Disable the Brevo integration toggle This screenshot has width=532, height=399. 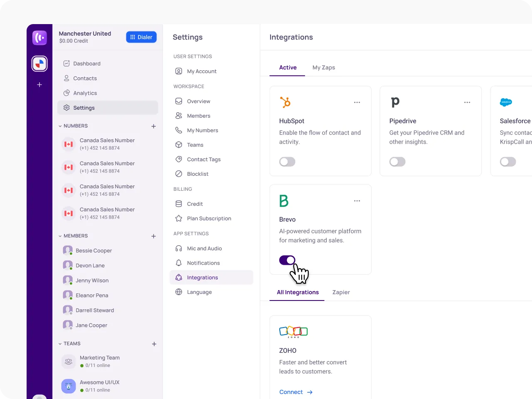coord(287,260)
